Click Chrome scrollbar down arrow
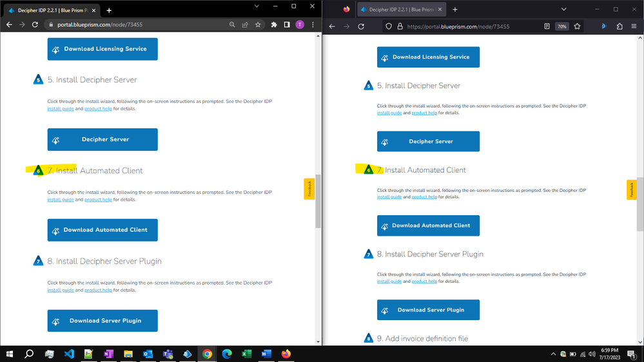This screenshot has width=644, height=362. pos(318,341)
